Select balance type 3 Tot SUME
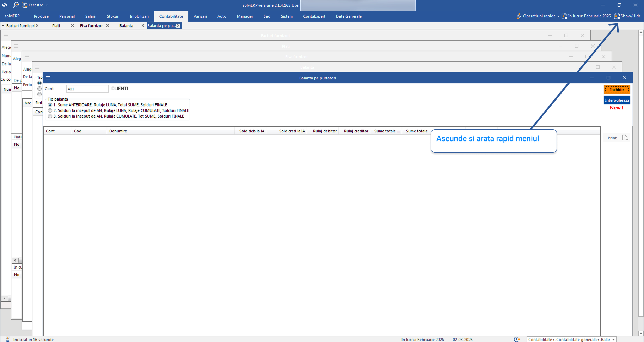644x342 pixels. [x=50, y=116]
